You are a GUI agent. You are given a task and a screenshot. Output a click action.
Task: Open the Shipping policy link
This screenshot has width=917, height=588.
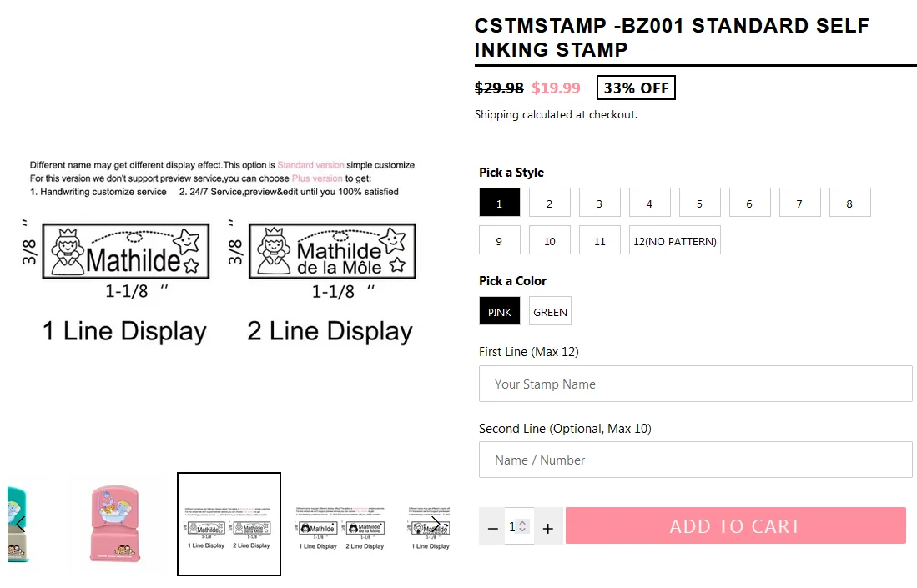coord(496,115)
